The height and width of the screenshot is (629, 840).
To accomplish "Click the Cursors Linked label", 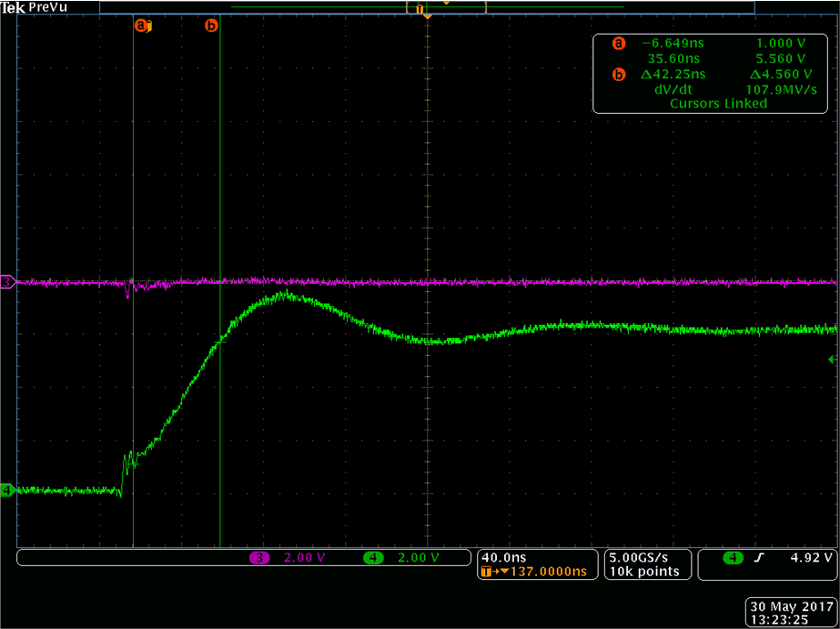I will 718,104.
